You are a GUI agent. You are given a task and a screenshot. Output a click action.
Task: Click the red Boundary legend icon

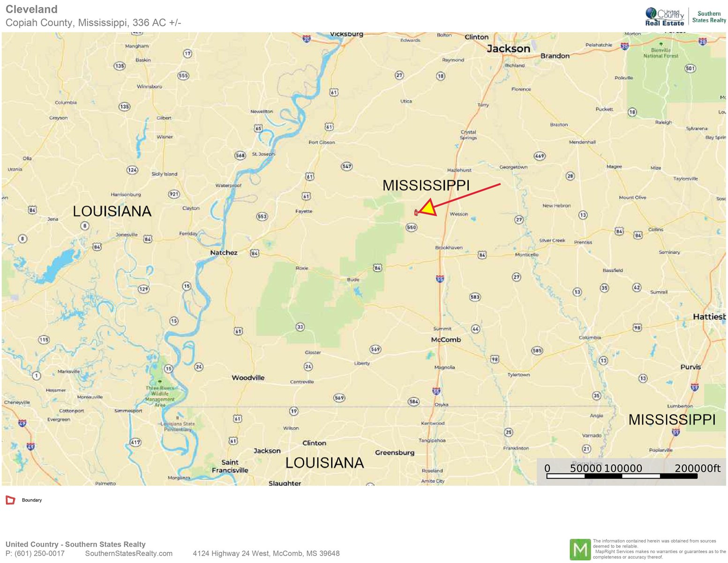(x=10, y=500)
